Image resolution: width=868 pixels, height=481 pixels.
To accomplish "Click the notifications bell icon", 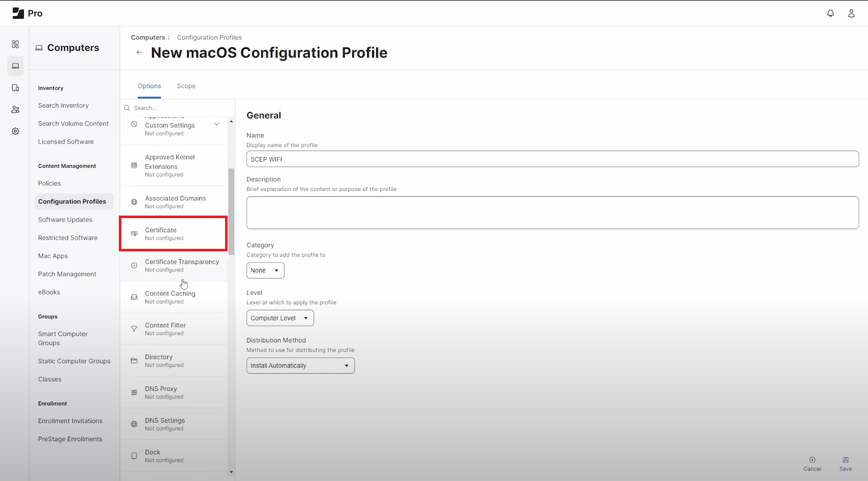I will coord(830,14).
